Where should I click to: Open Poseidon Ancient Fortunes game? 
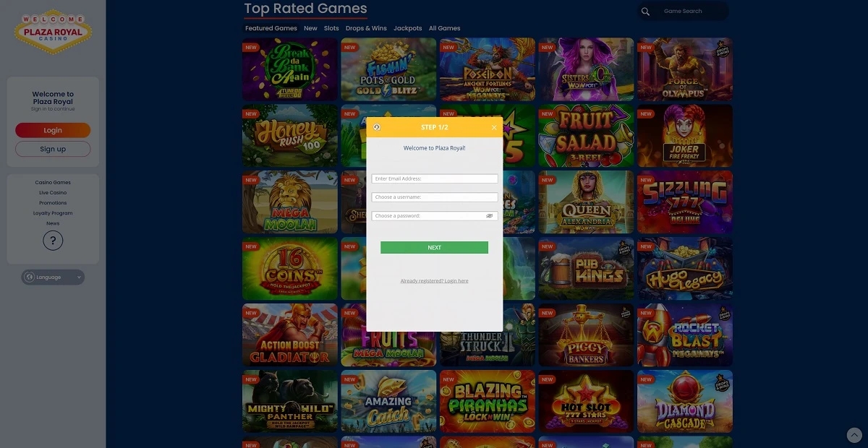(488, 69)
